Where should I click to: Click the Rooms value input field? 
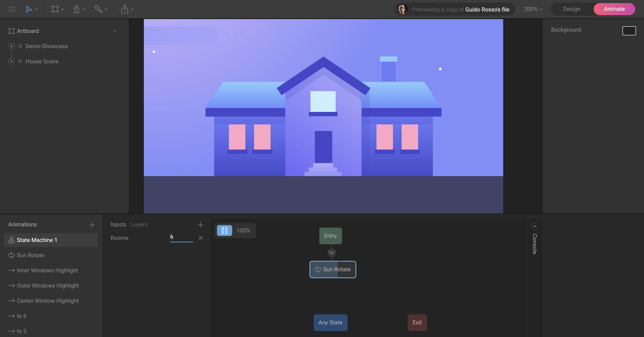pyautogui.click(x=181, y=237)
